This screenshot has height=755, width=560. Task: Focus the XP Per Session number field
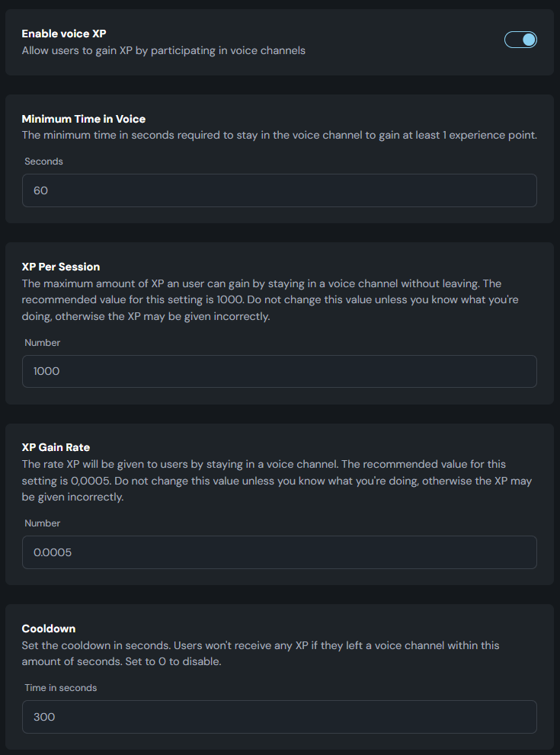point(280,371)
